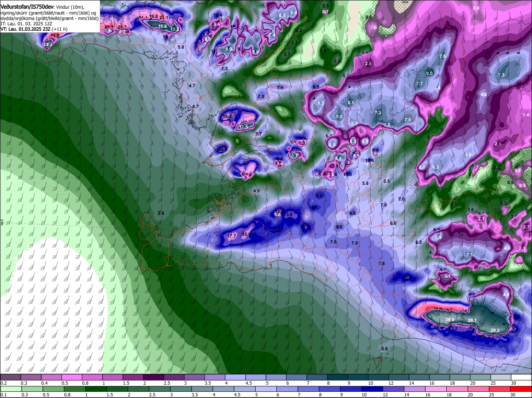
Task: Click the '8.1' value on the map
Action: click(x=351, y=103)
